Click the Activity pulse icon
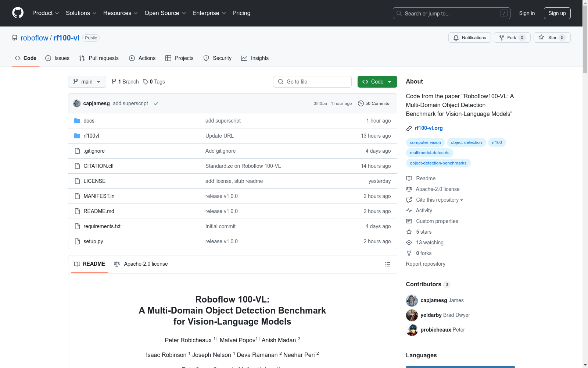 [409, 210]
